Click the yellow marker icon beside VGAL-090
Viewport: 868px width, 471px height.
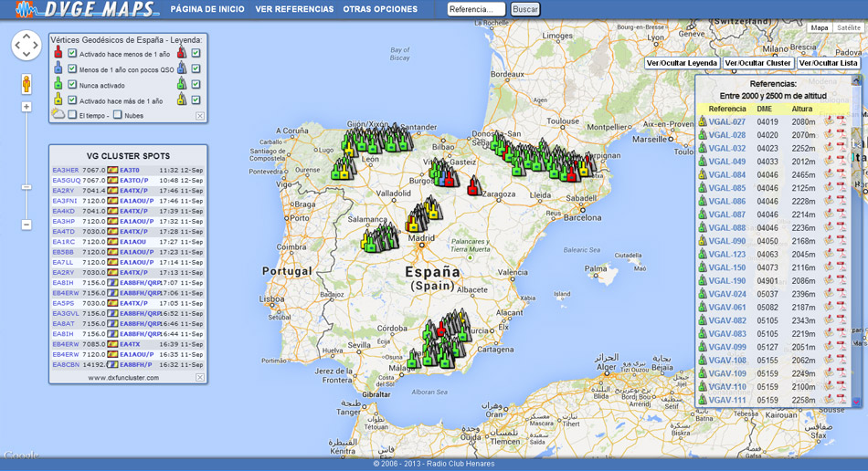pos(702,241)
